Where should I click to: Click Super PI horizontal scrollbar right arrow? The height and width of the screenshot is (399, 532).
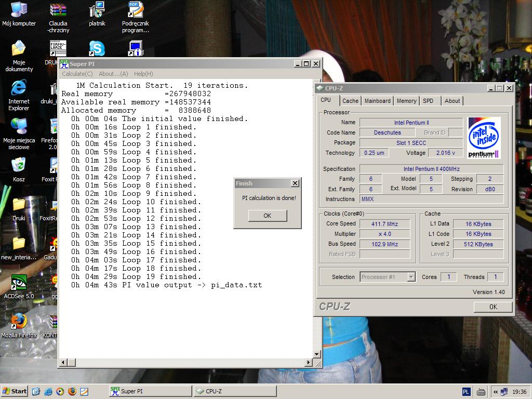pos(308,362)
